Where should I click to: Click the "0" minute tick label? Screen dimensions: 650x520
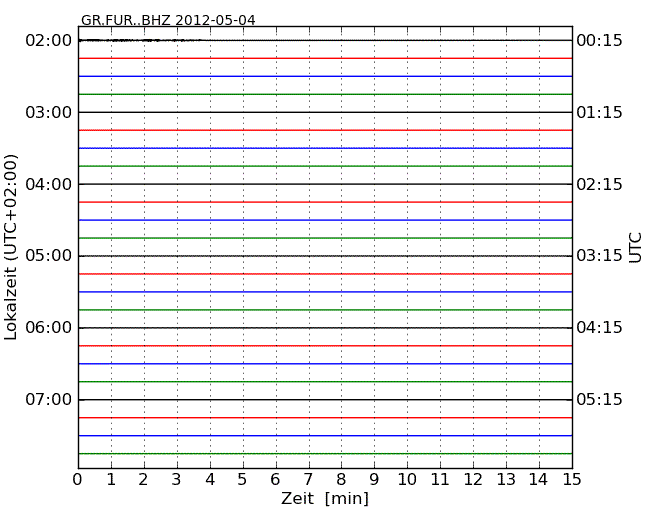click(x=78, y=479)
